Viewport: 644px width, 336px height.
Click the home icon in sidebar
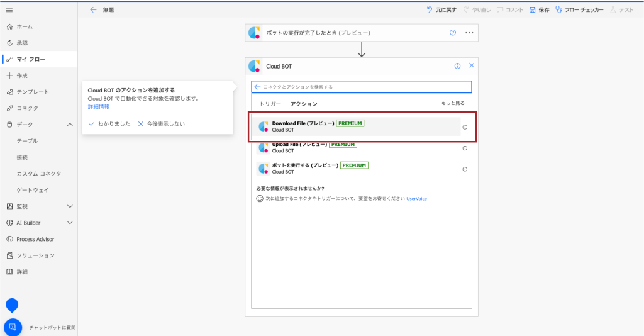point(9,26)
